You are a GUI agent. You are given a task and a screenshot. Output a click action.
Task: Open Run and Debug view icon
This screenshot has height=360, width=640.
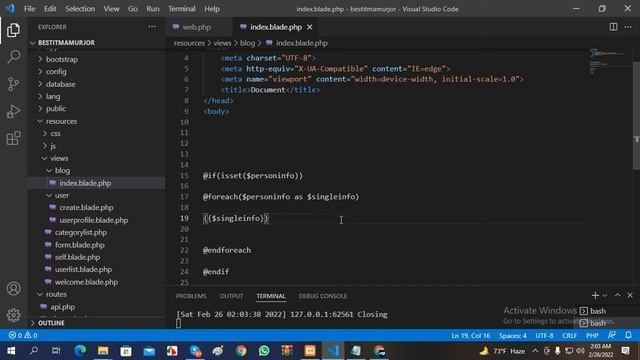(x=13, y=111)
